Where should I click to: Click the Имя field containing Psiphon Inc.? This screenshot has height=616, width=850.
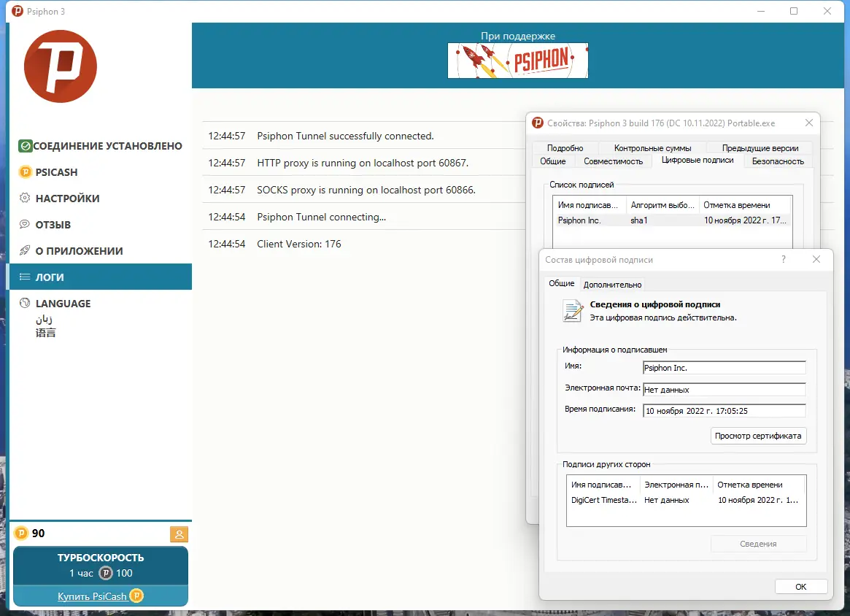point(724,368)
